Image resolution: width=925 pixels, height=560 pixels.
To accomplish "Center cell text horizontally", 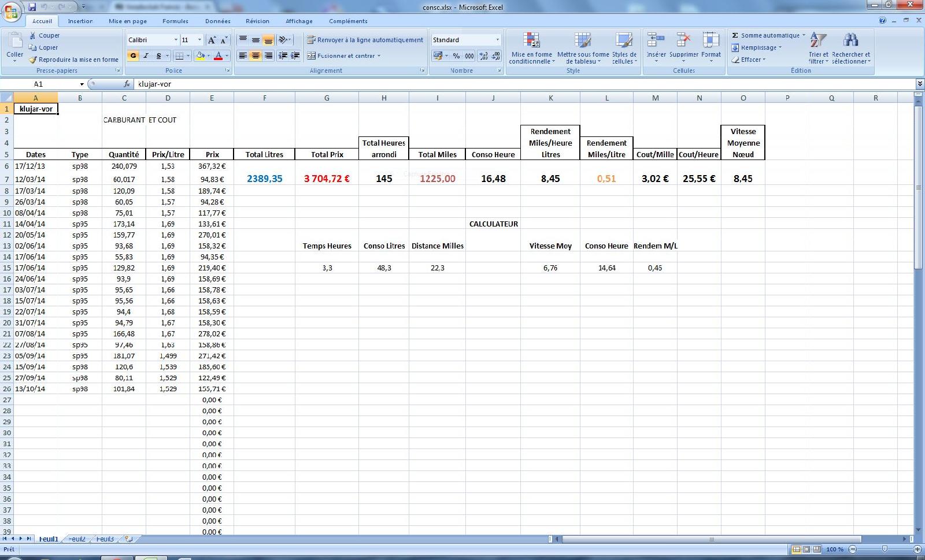I will point(256,55).
